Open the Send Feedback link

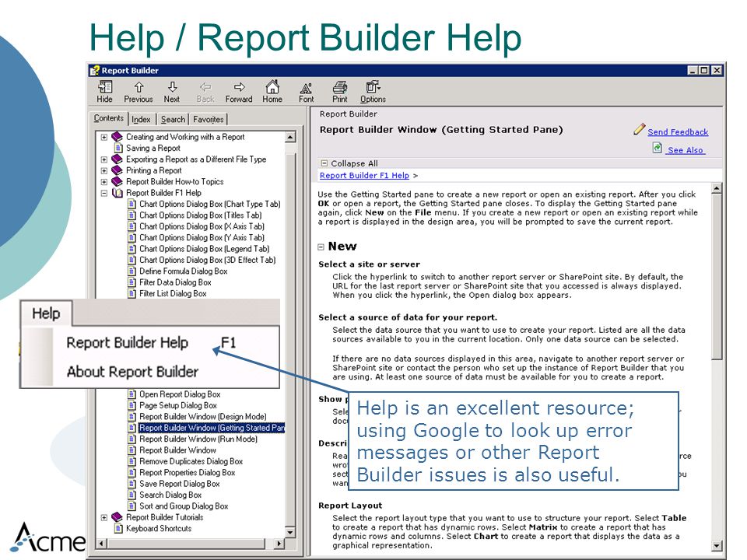tap(678, 132)
